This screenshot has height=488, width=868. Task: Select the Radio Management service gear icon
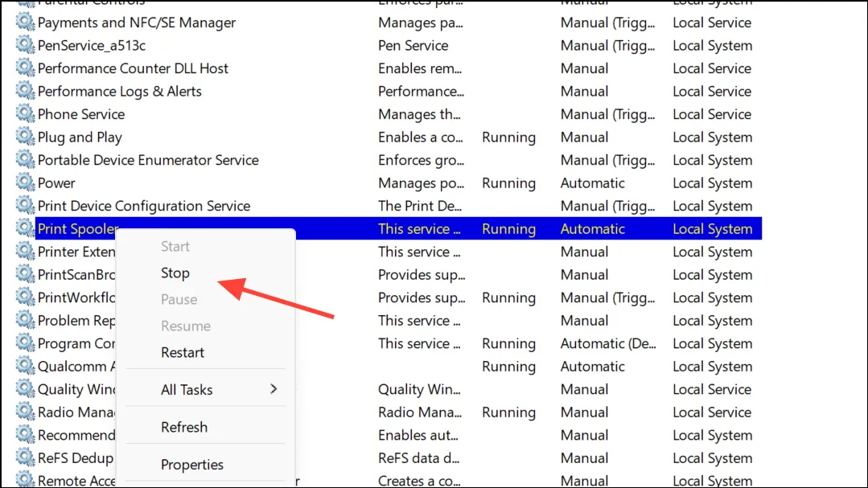(25, 412)
